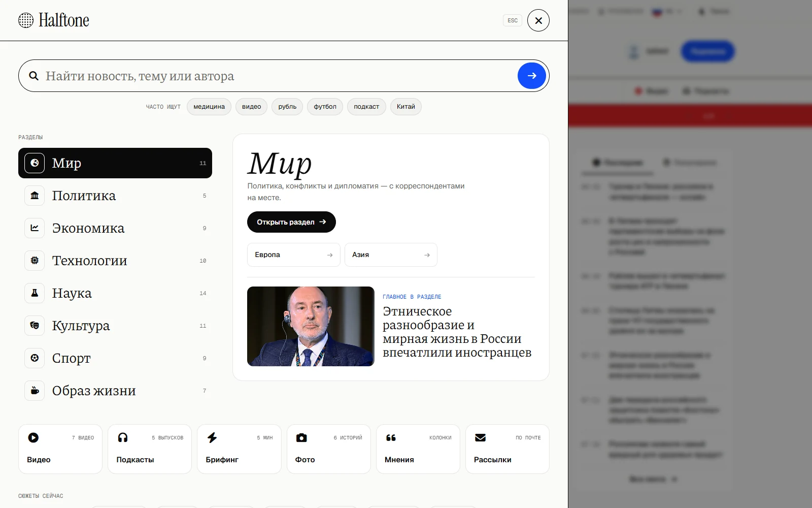812x508 pixels.
Task: Open the Подкасты card label
Action: 135,460
